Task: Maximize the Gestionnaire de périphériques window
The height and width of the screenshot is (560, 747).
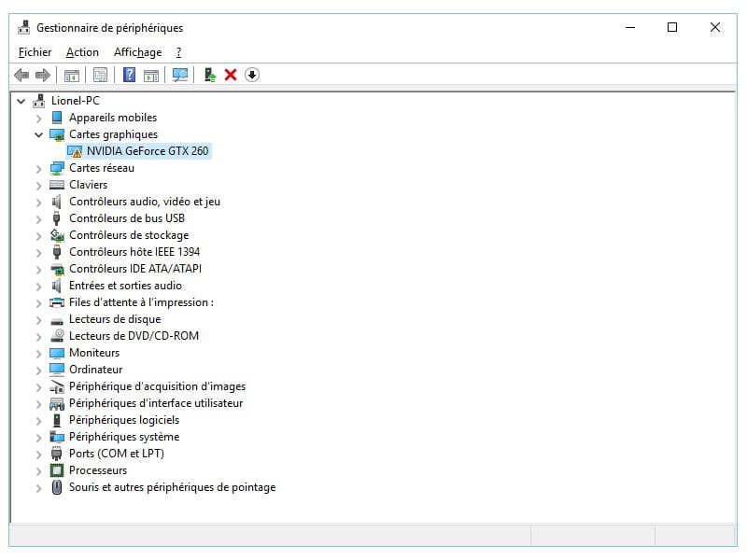Action: click(x=672, y=27)
